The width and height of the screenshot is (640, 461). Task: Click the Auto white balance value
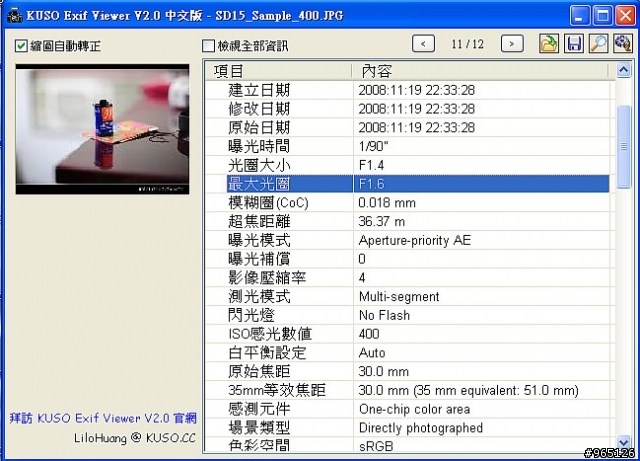click(372, 353)
